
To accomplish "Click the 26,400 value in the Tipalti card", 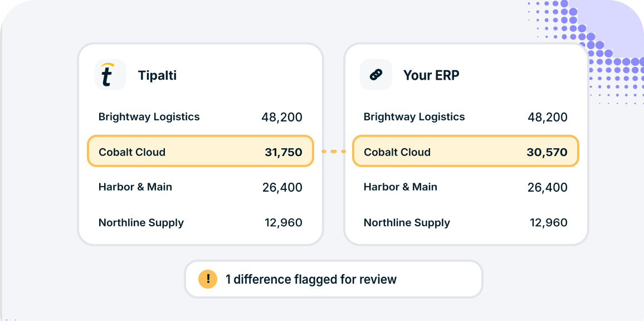I will click(x=282, y=188).
